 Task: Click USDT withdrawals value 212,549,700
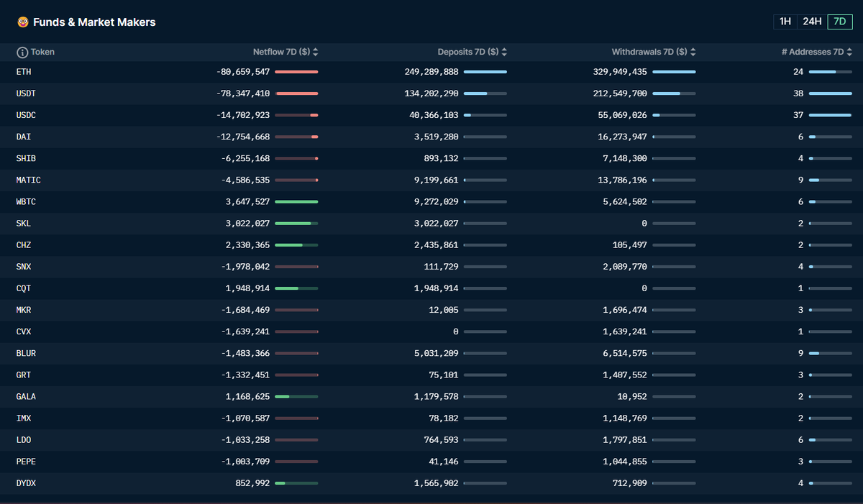click(x=620, y=93)
